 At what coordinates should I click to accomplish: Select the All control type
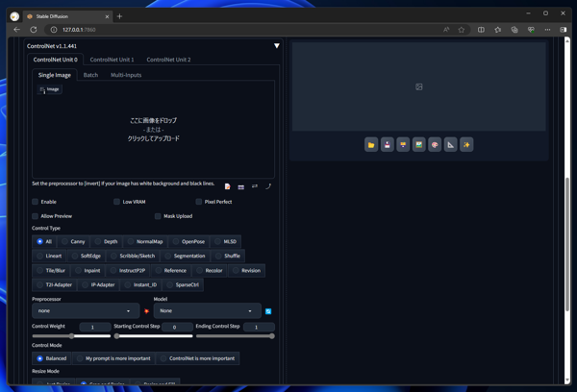pyautogui.click(x=44, y=241)
